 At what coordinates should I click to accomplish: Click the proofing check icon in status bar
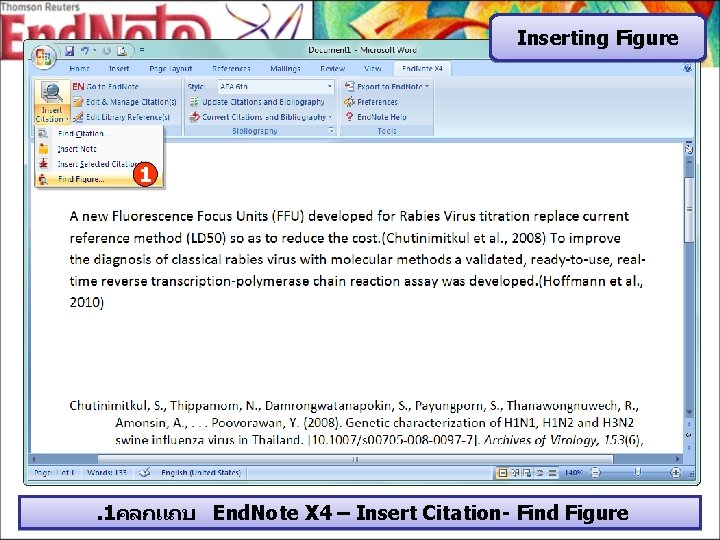(145, 472)
